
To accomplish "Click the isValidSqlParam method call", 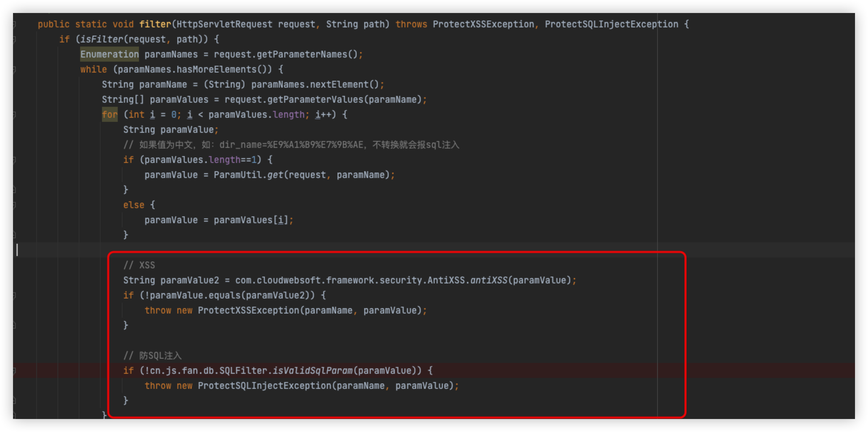I will 312,371.
